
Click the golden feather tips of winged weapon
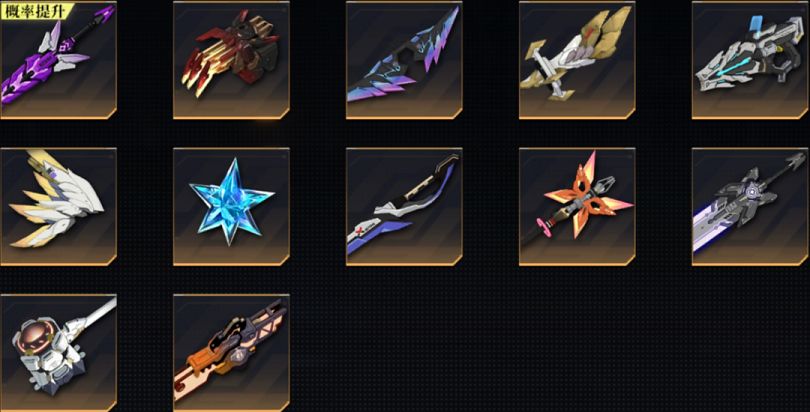click(x=26, y=219)
